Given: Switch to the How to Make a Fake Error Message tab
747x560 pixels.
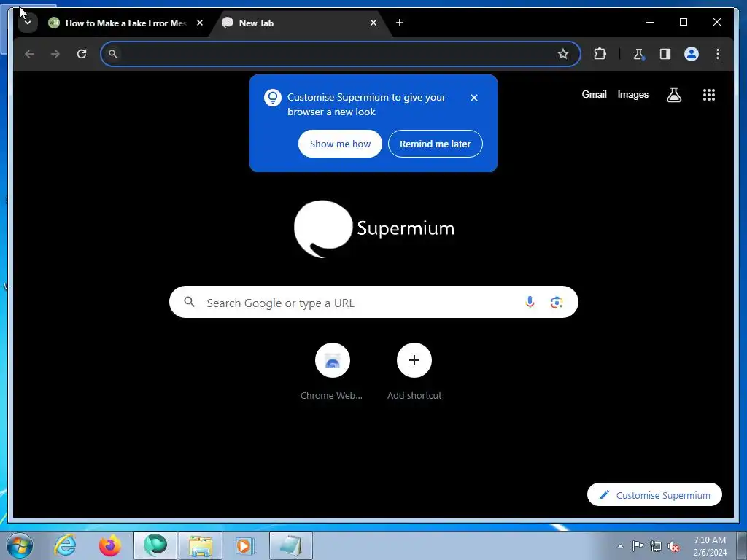Looking at the screenshot, I should (x=117, y=23).
